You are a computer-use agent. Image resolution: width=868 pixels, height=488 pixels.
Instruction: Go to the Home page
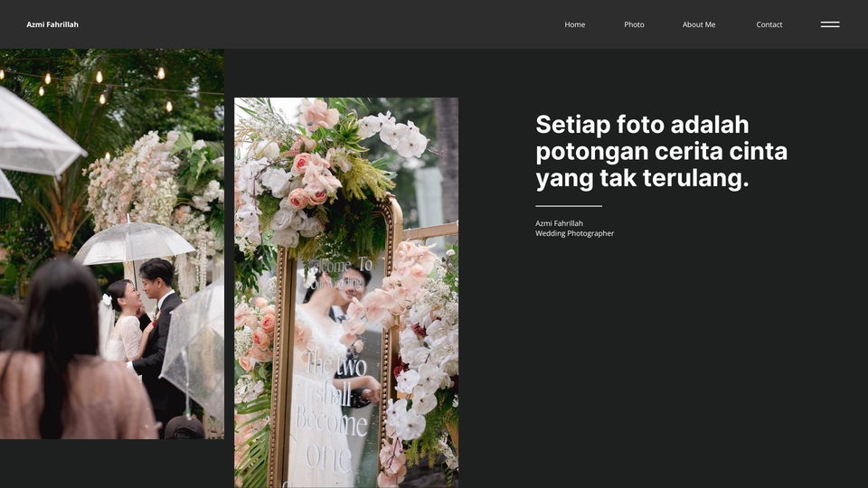click(575, 24)
